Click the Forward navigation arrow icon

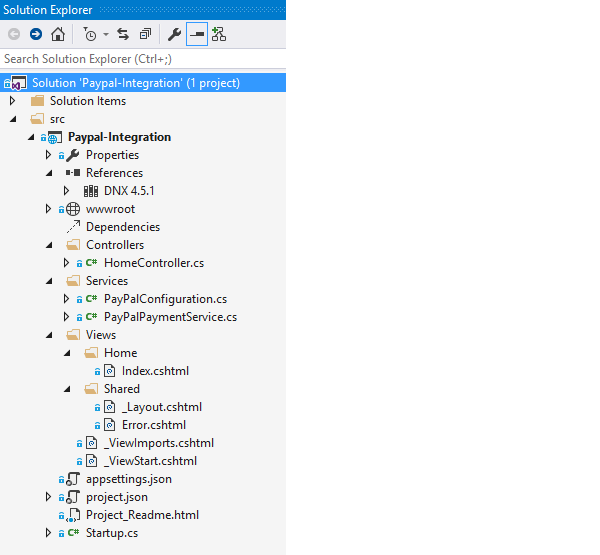tap(36, 34)
